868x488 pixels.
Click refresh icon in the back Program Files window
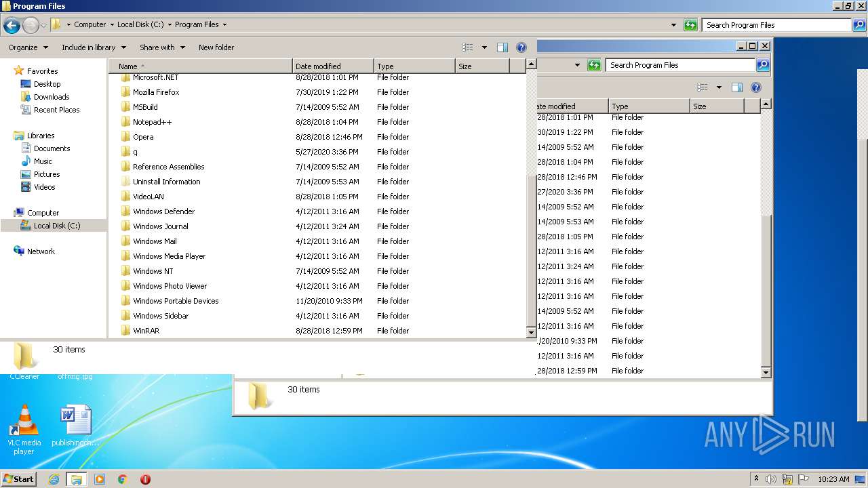[x=594, y=65]
